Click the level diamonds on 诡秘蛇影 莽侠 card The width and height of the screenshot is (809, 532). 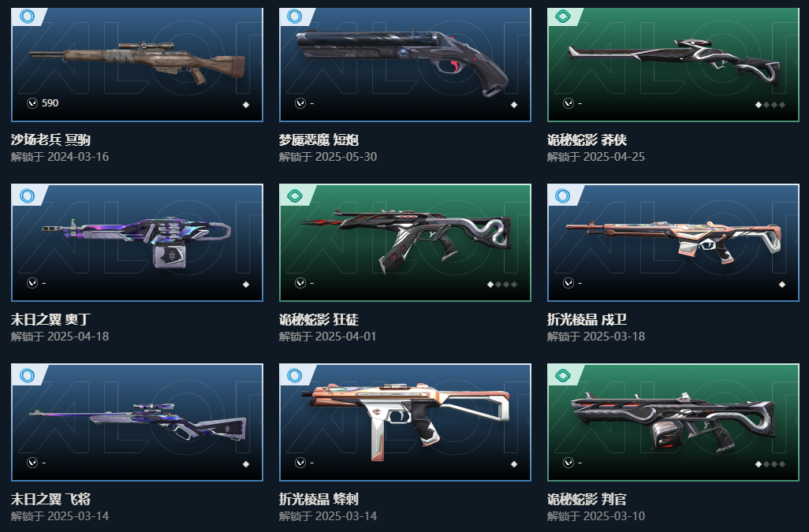click(770, 105)
